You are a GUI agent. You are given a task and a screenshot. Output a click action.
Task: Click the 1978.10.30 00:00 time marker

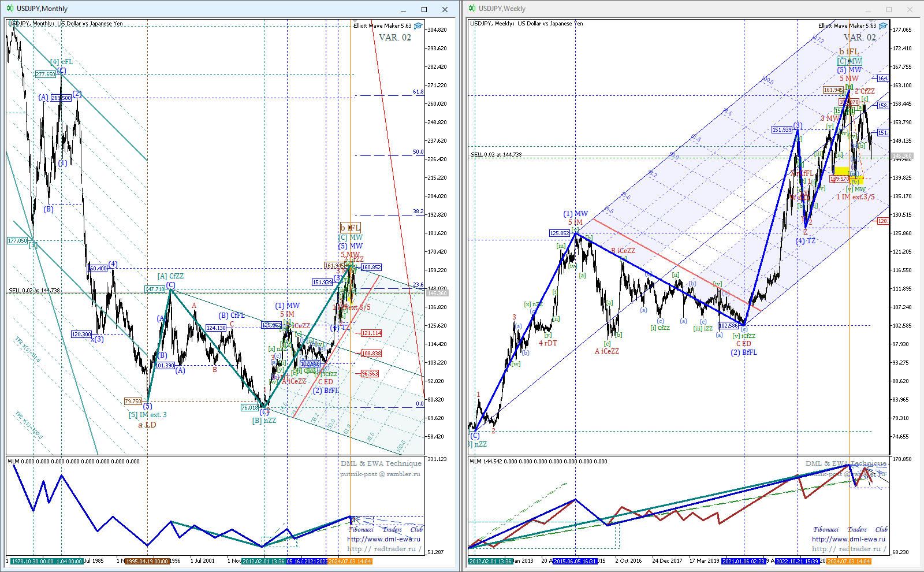pyautogui.click(x=32, y=561)
